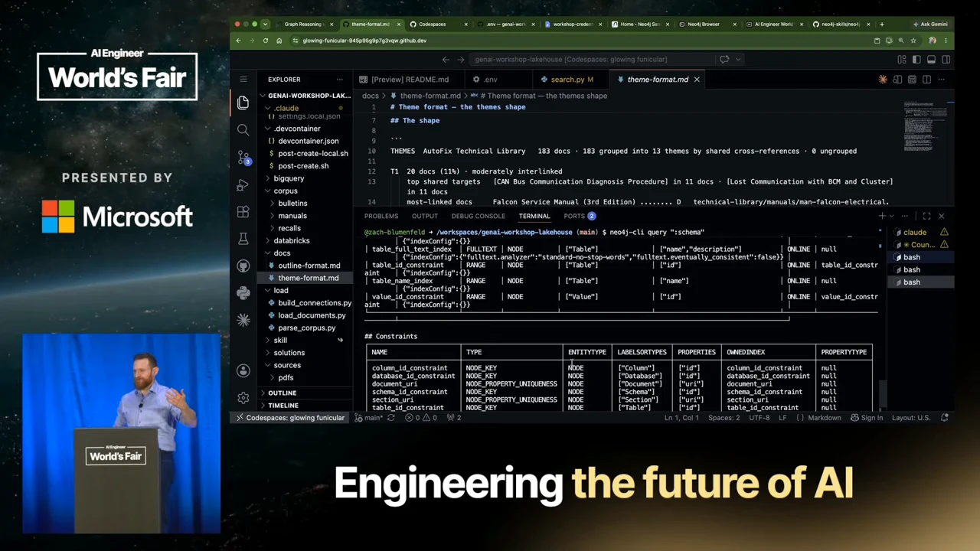Click Codespaces: glowing funicular remote indicator

(289, 418)
